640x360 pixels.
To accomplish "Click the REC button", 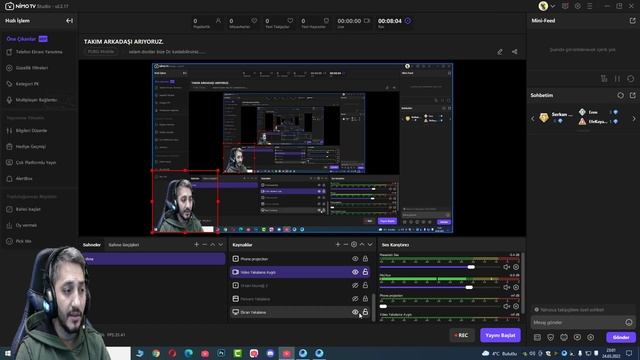I will [x=462, y=336].
